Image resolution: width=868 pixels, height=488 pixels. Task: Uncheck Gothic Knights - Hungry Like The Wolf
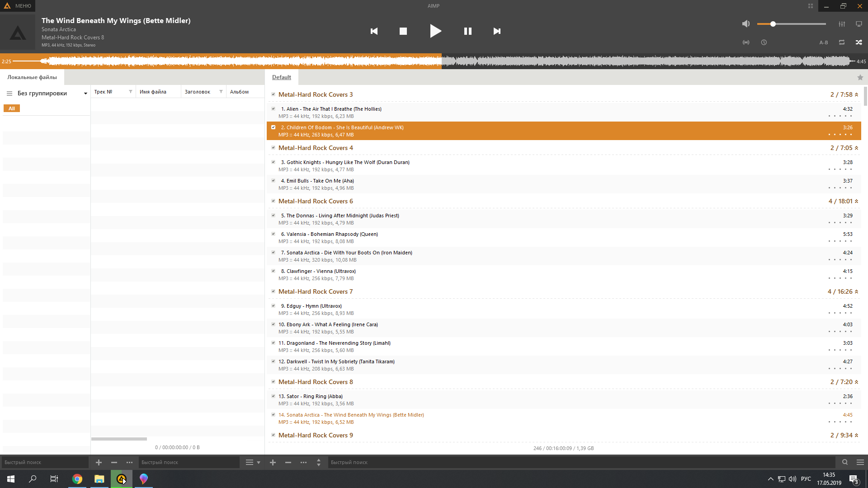(273, 162)
